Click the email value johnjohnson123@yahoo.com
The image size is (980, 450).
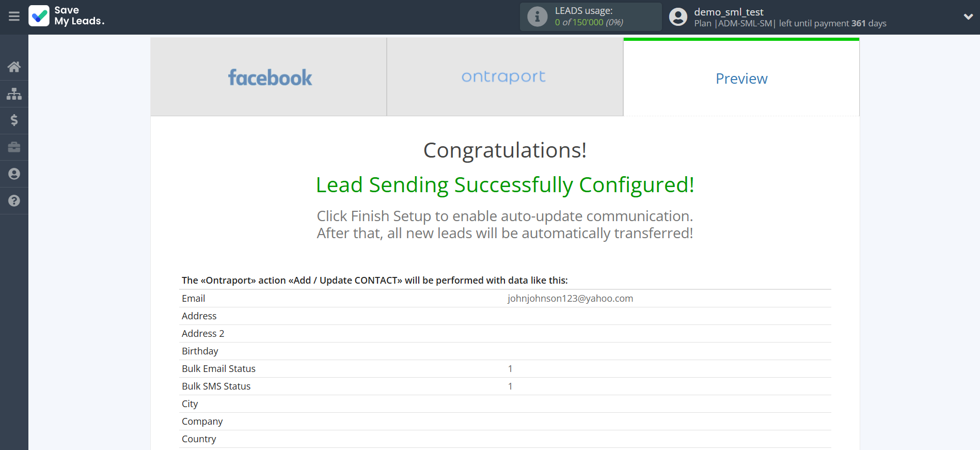click(x=570, y=299)
